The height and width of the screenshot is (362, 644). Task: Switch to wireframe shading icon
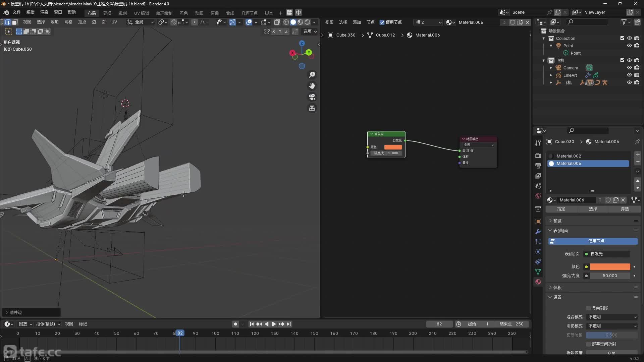tap(286, 22)
